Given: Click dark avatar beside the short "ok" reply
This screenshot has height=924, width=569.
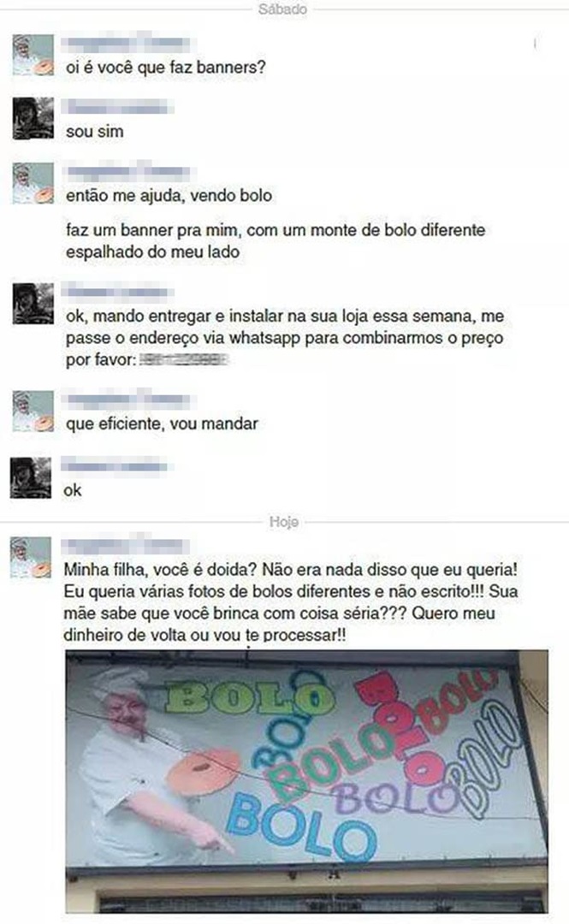Looking at the screenshot, I should pos(31,477).
